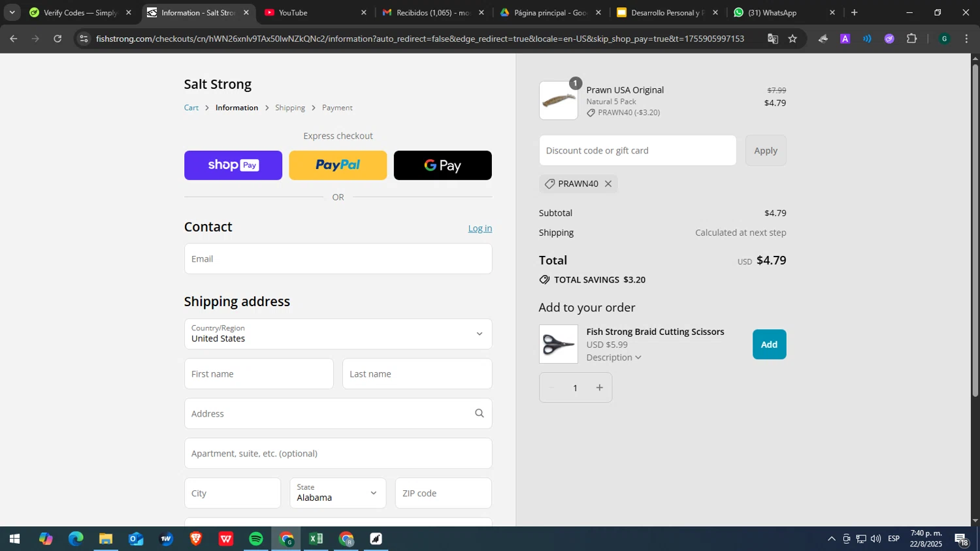
Task: Click the Apply discount button
Action: (766, 151)
